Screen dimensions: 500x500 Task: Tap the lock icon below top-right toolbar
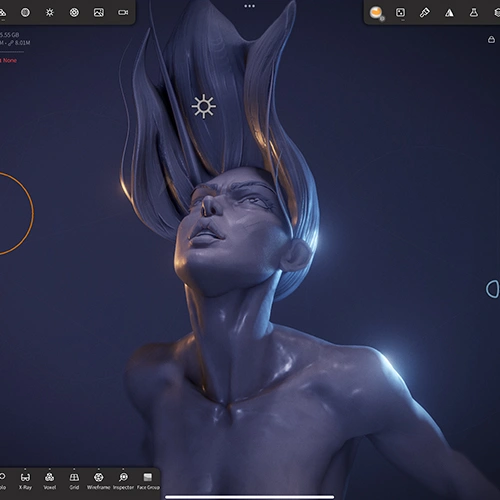[x=491, y=40]
